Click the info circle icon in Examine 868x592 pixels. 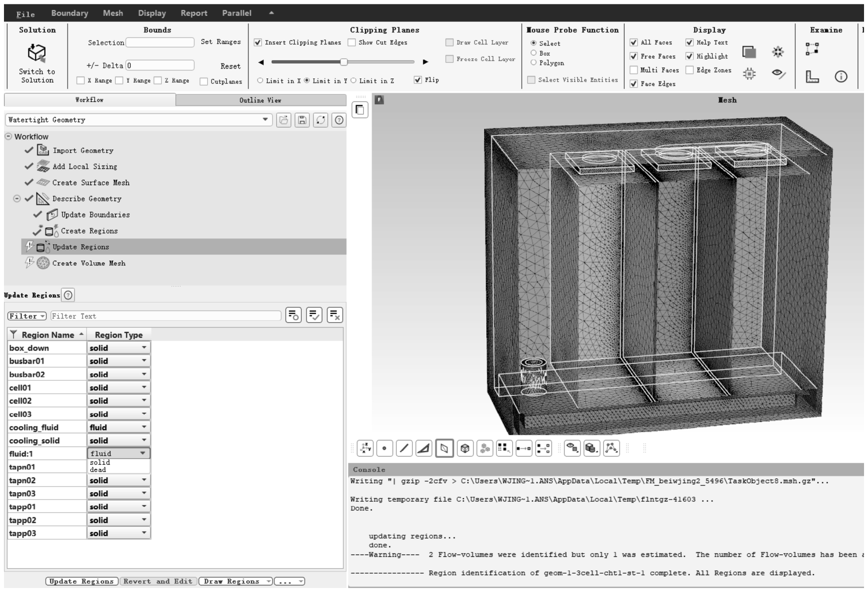841,76
